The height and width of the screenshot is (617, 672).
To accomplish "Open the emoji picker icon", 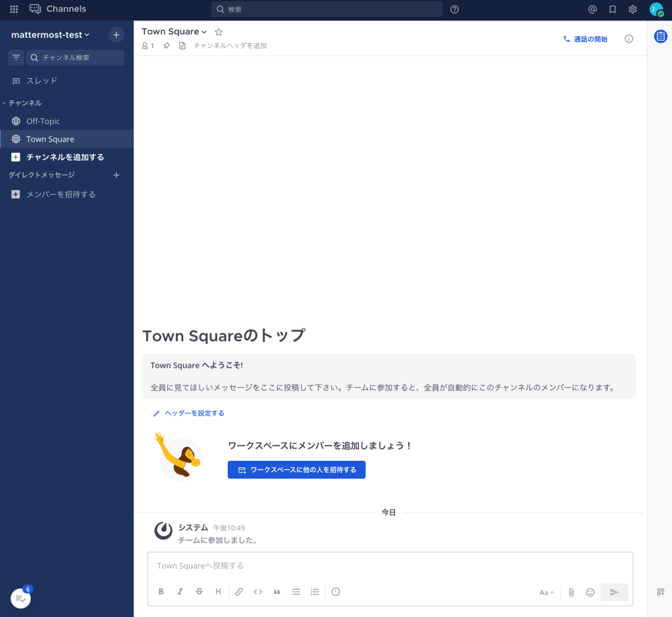I will 590,592.
